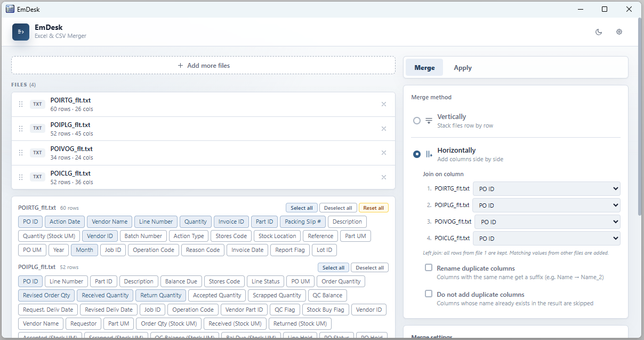Enable Rename duplicate columns checkbox
The image size is (644, 340).
429,267
